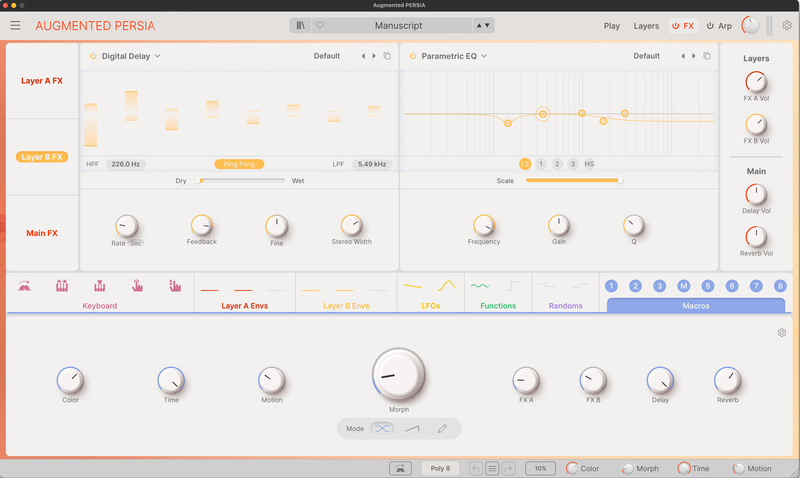The width and height of the screenshot is (800, 478).
Task: Select macro slot 8 circle
Action: tap(780, 286)
